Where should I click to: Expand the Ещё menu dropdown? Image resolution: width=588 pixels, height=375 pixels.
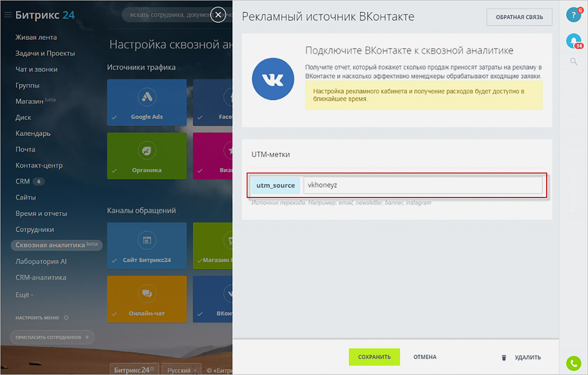coord(24,295)
